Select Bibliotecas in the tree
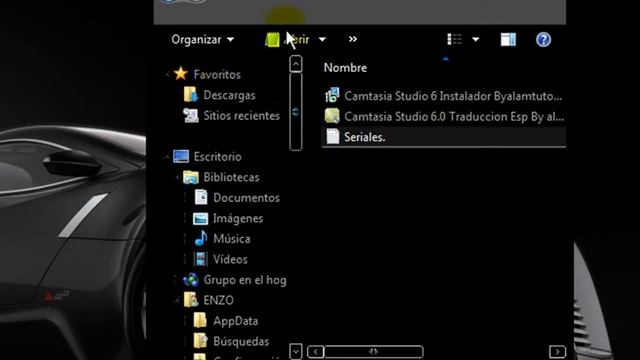Screen dimensions: 640x360 click(x=231, y=177)
